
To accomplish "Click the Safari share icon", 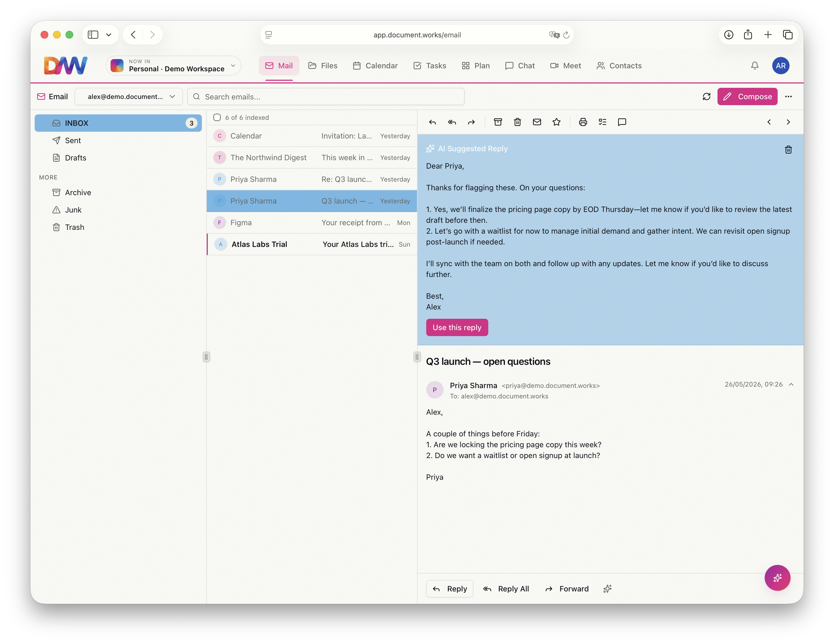I will click(x=748, y=35).
